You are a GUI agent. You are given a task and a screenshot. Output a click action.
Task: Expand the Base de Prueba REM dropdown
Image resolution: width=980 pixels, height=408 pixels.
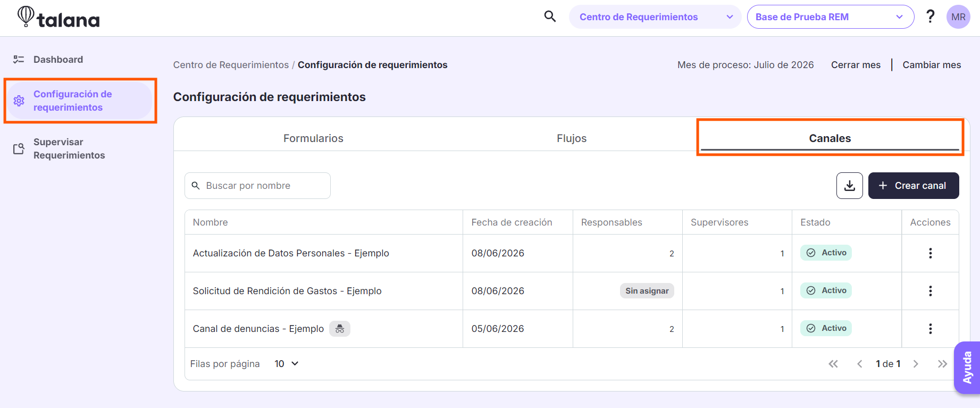click(831, 17)
